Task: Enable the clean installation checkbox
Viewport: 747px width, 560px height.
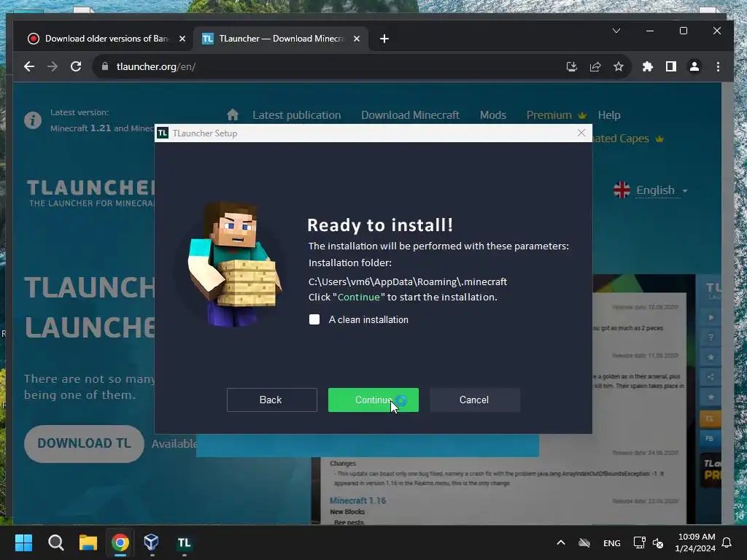Action: click(314, 319)
